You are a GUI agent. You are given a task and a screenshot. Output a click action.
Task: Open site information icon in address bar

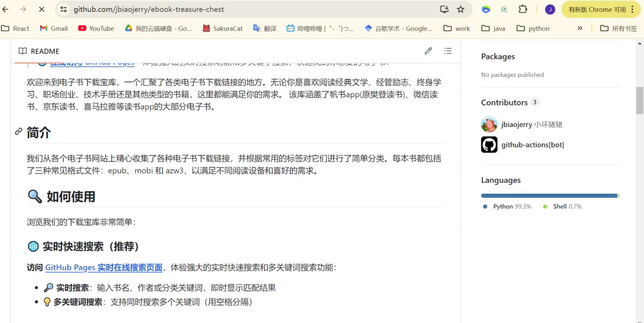pyautogui.click(x=63, y=9)
